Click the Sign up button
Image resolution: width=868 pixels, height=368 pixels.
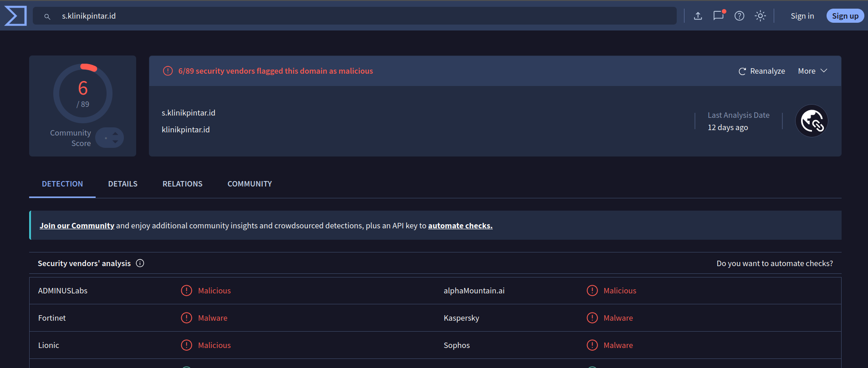845,16
